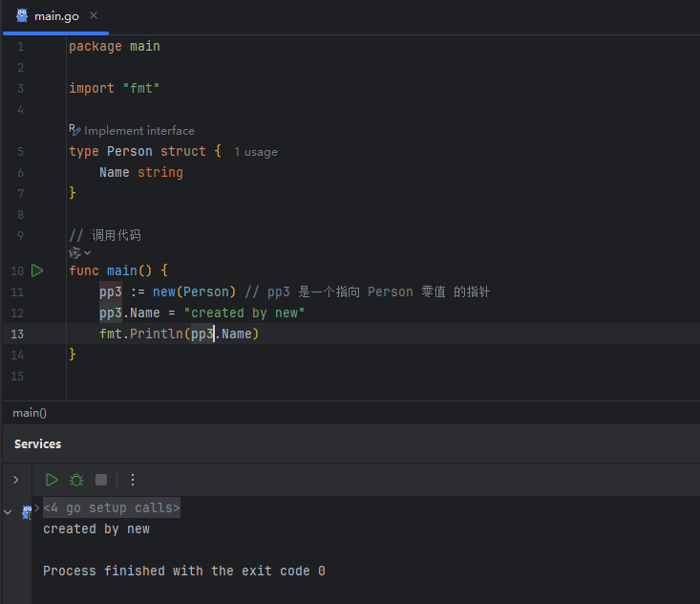The width and height of the screenshot is (700, 604).
Task: Click the gopher run configuration icon in console
Action: click(28, 512)
